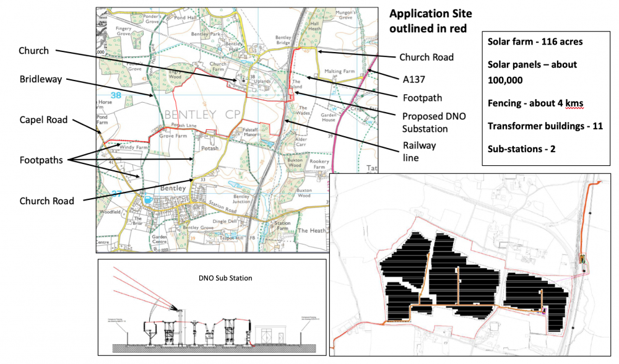Click 'Uplands' on the map

coord(262,81)
